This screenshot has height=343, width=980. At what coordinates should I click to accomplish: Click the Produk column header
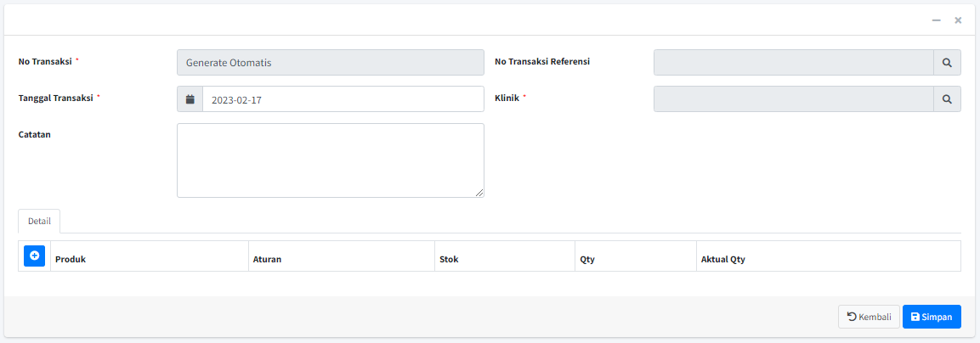71,259
